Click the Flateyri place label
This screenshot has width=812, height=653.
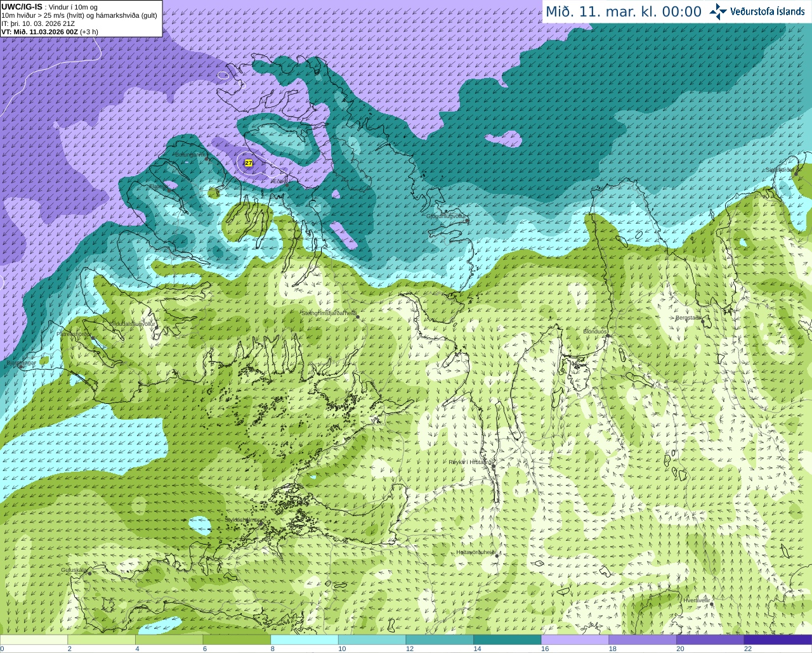(158, 186)
